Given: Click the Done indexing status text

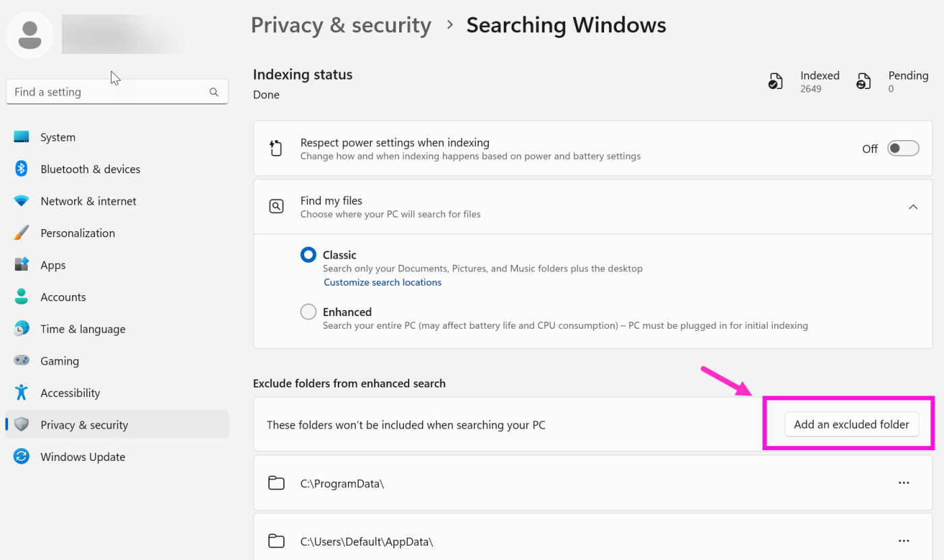Looking at the screenshot, I should tap(266, 95).
